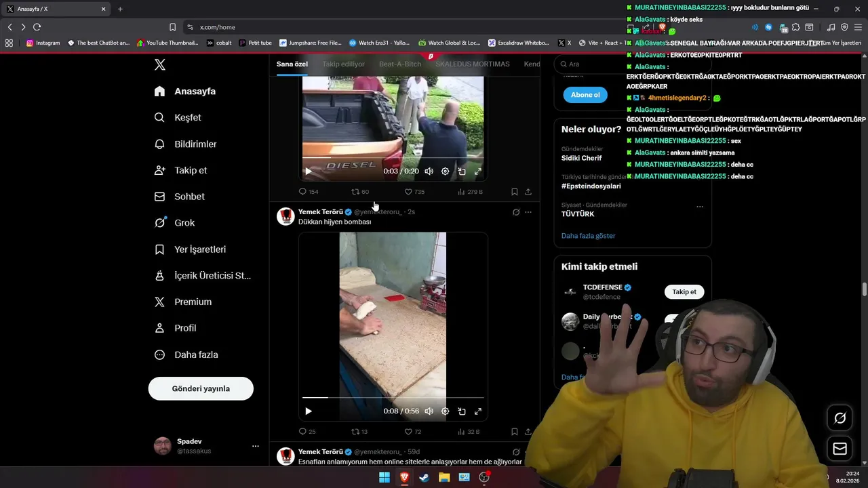
Task: Open options for TÜVTÜRK trend
Action: 700,206
